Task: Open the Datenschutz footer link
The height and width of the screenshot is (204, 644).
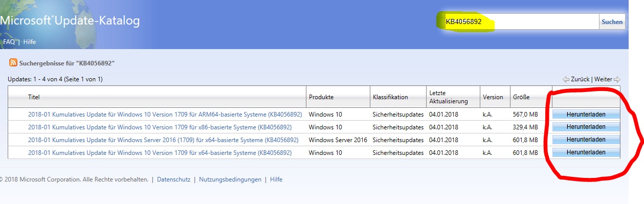Action: pyautogui.click(x=173, y=179)
